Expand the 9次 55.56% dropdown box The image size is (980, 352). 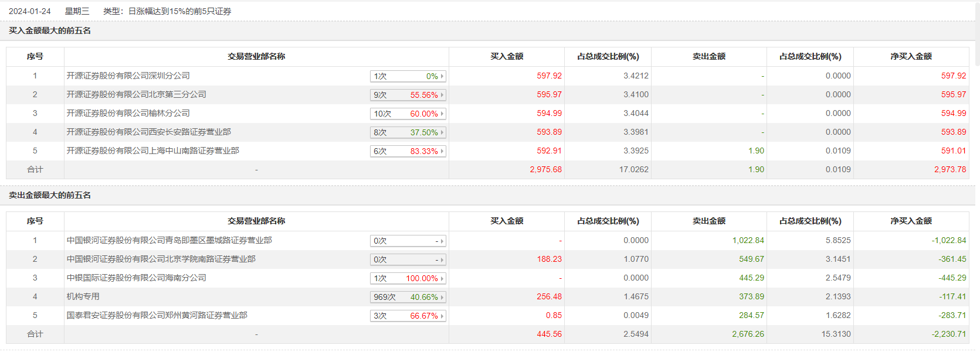click(x=408, y=95)
